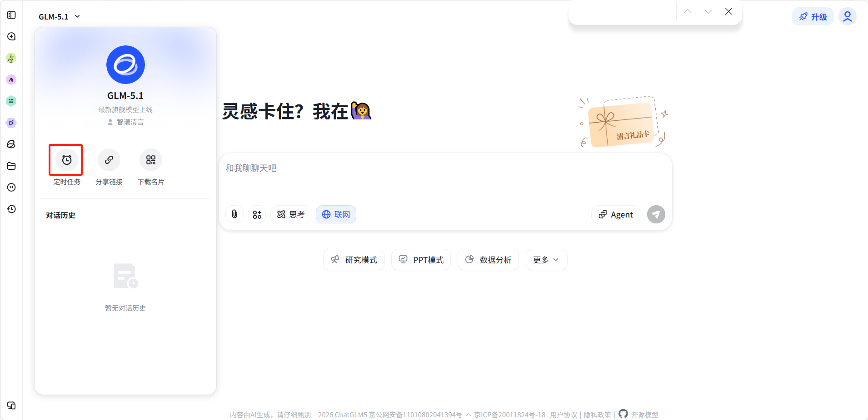868x420 pixels.
Task: Open the GLM-5.1 model dropdown
Action: [x=60, y=17]
